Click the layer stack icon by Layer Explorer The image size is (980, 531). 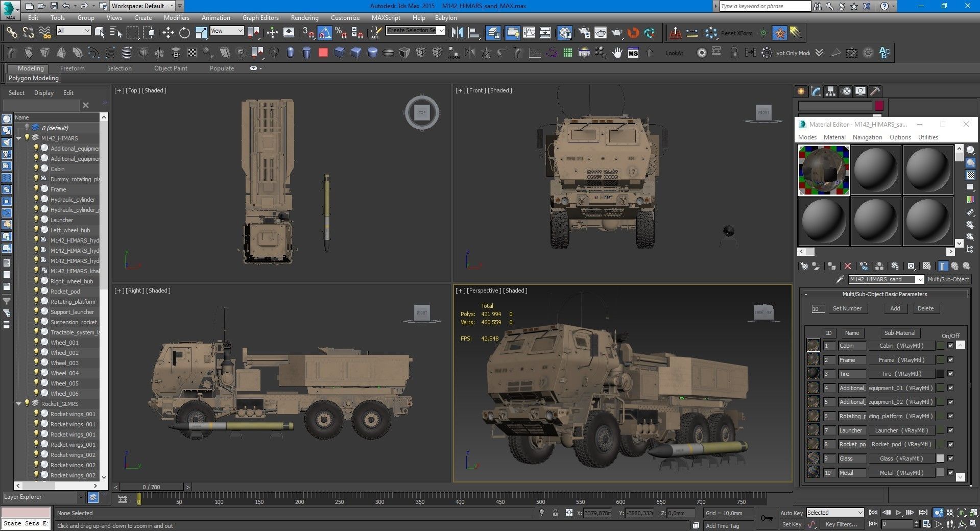(x=93, y=497)
